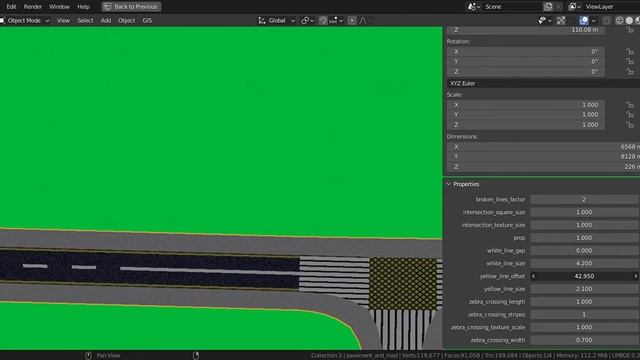The image size is (640, 360).
Task: Open object visibility eye dropdown
Action: (544, 20)
